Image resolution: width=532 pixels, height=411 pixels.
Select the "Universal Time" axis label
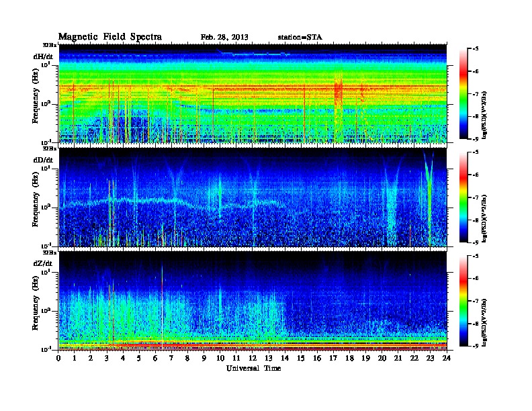pos(253,368)
